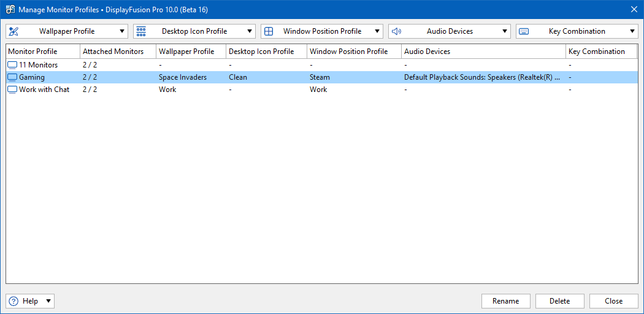644x314 pixels.
Task: Open the Help dropdown arrow
Action: click(x=48, y=301)
